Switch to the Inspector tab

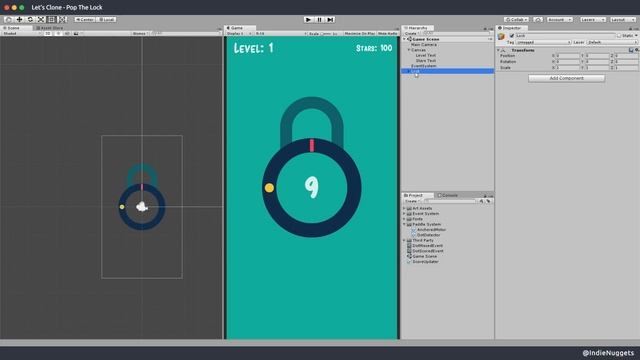coord(512,28)
